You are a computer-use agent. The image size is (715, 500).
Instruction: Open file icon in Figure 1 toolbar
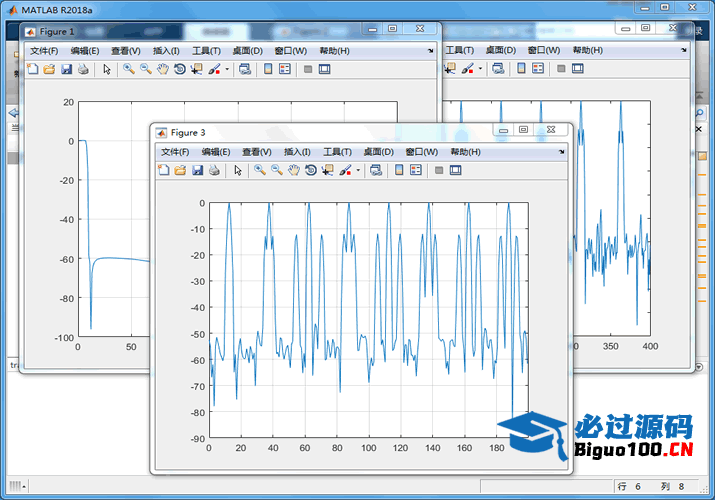pyautogui.click(x=49, y=69)
